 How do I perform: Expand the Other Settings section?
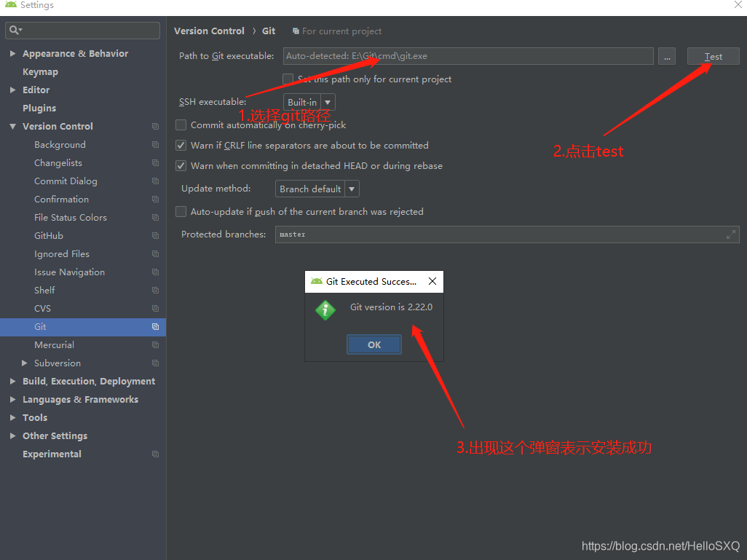tap(13, 435)
